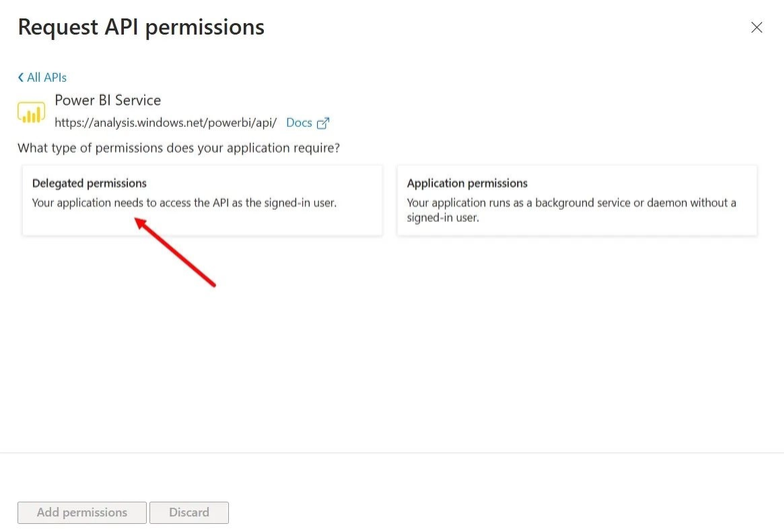
Task: Click the Delegated permissions heading text
Action: point(89,183)
